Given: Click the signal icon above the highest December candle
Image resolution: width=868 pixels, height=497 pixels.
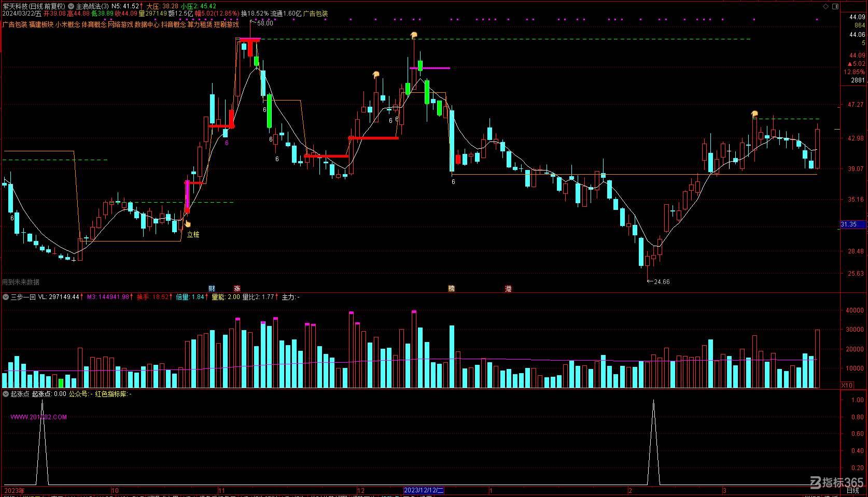Looking at the screenshot, I should point(414,35).
